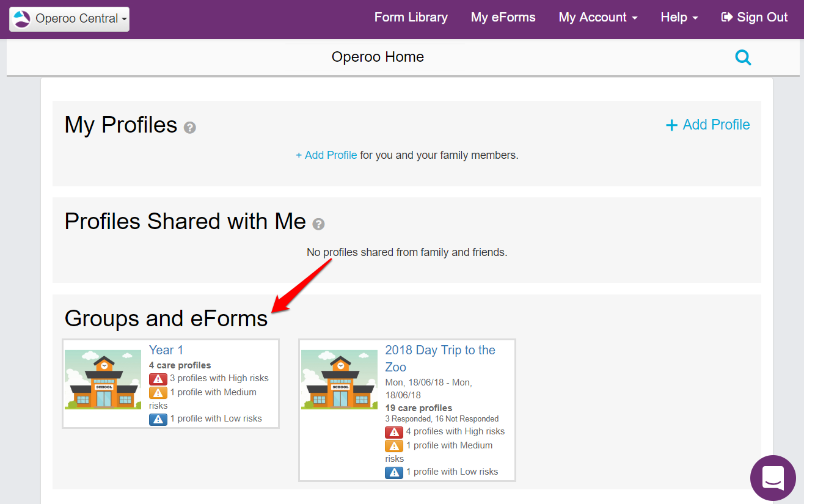Click Year 1 red High risks icon
The height and width of the screenshot is (504, 815).
[158, 379]
